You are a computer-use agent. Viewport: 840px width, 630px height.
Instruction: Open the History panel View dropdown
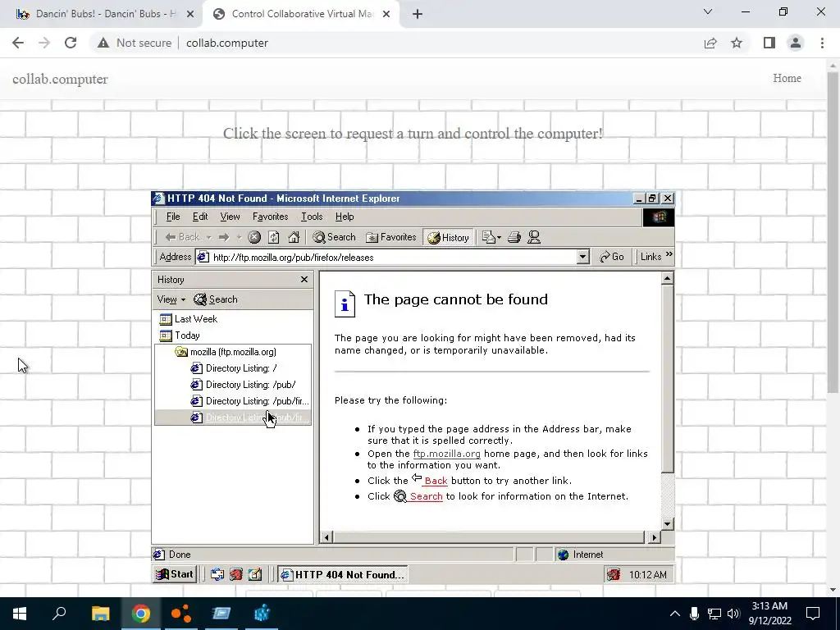[x=171, y=299]
